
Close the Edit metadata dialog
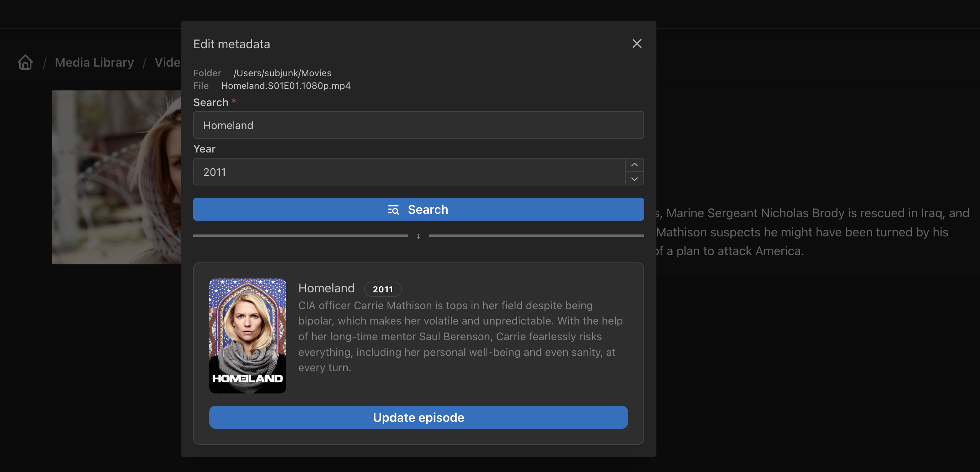636,44
